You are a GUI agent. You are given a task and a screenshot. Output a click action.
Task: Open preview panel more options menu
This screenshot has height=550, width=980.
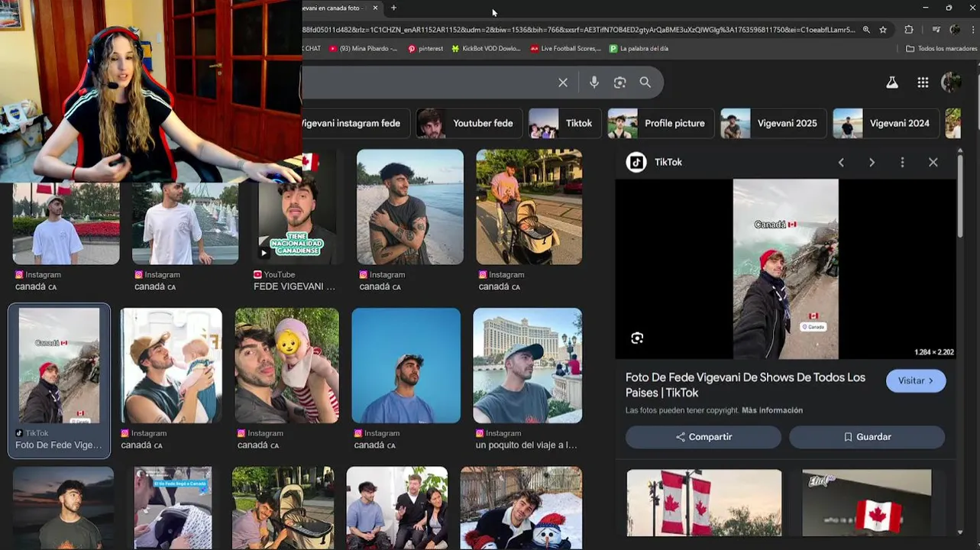tap(902, 163)
